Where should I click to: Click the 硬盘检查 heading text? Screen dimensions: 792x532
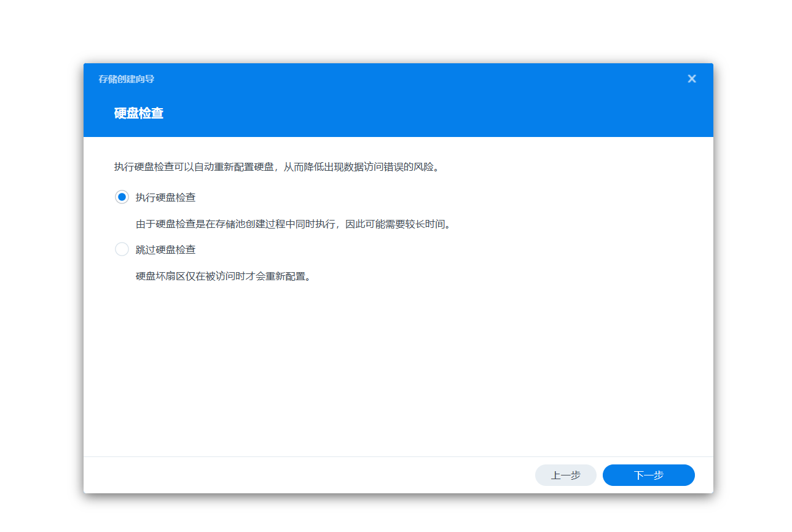[139, 113]
